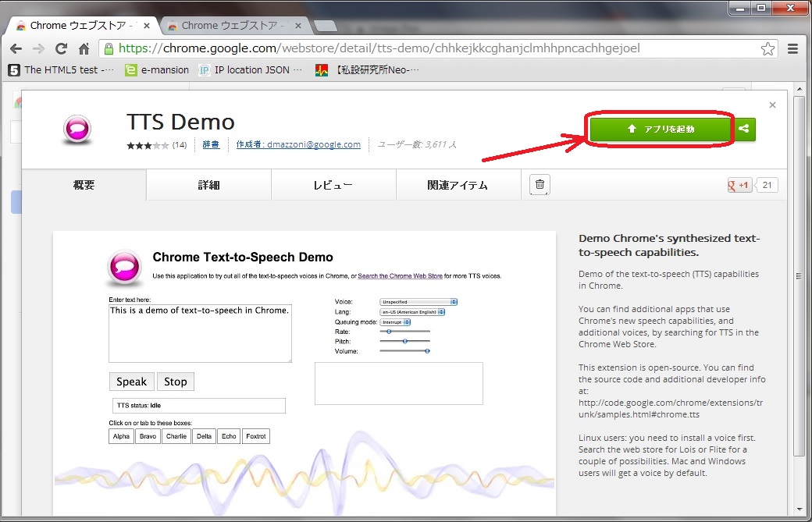Click the vertical scrollbar thumb
Screen dimensions: 812x522
(x=800, y=275)
